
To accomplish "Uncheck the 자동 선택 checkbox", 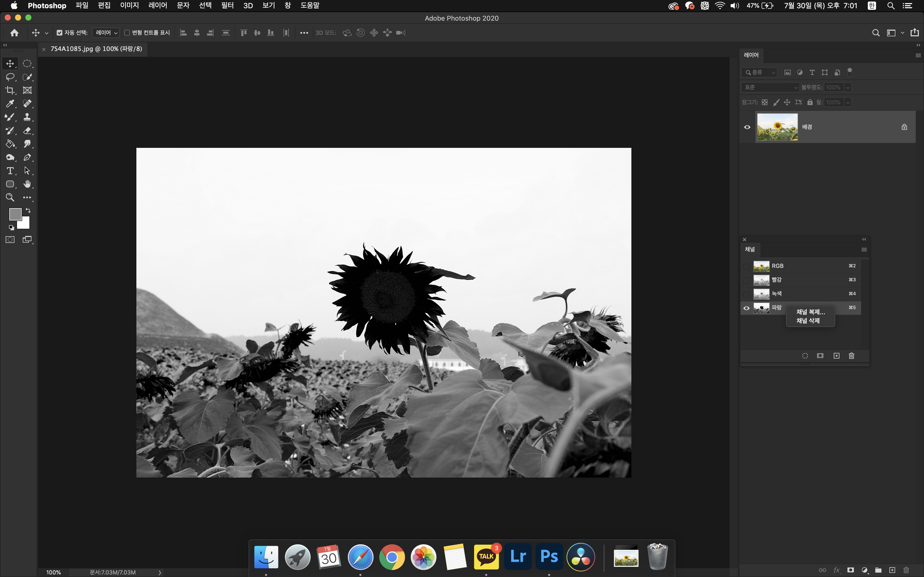I will point(60,33).
